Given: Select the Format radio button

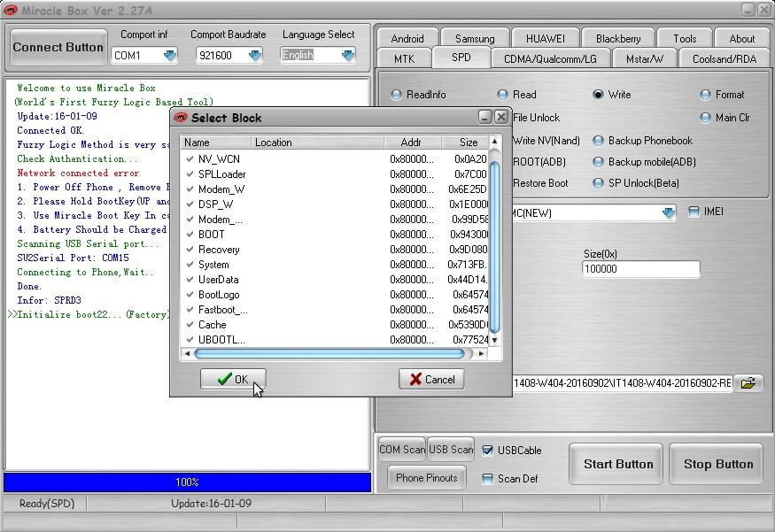Looking at the screenshot, I should point(705,95).
